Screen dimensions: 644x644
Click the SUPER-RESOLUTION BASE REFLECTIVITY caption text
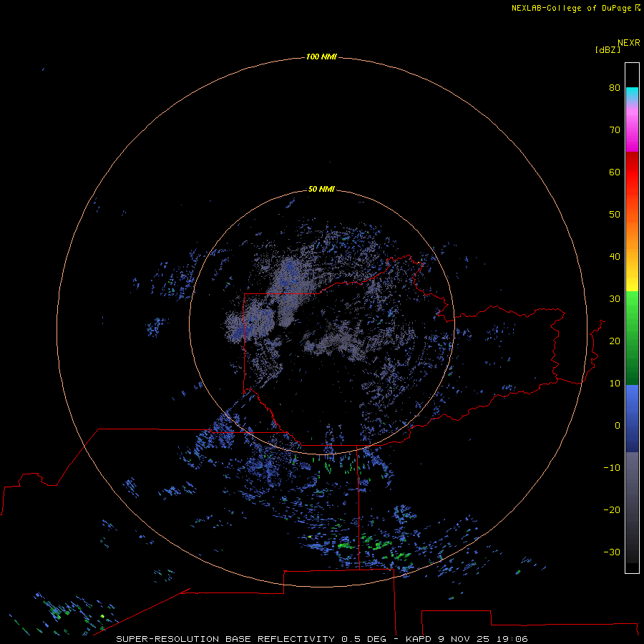click(x=225, y=639)
